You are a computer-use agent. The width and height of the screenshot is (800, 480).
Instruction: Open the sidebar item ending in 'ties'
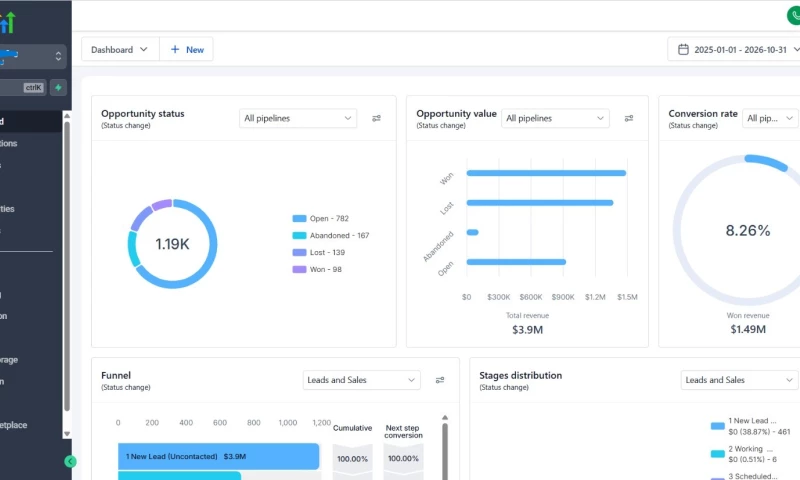[7, 209]
